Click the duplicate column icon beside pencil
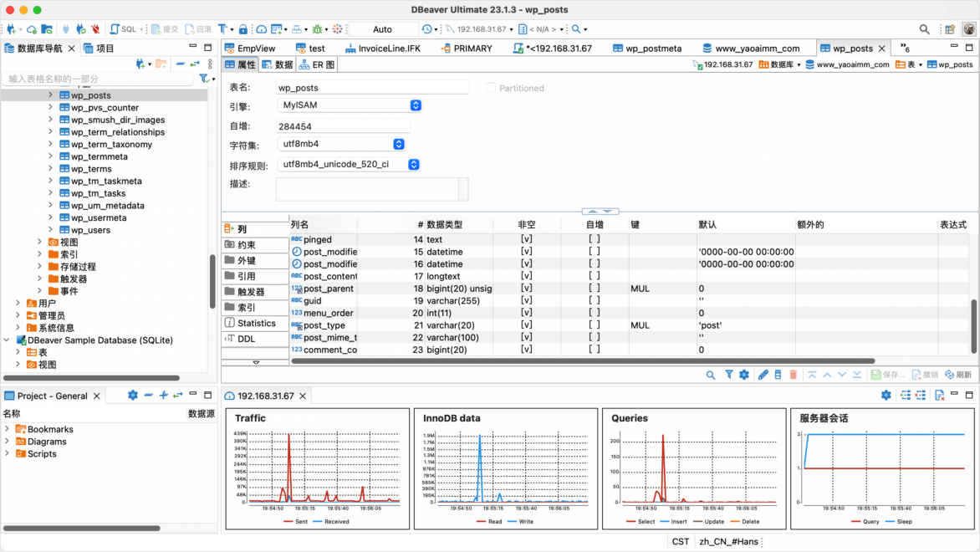This screenshot has width=980, height=552. point(778,375)
